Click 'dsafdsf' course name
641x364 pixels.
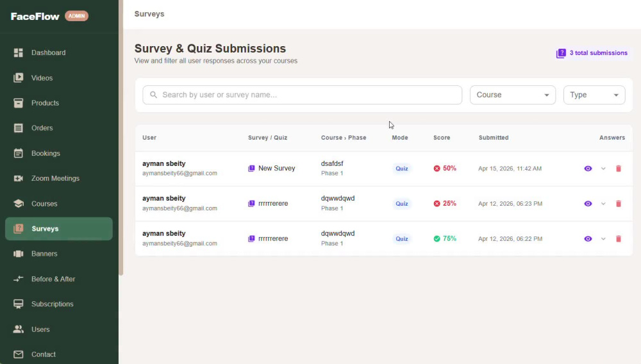(x=332, y=163)
